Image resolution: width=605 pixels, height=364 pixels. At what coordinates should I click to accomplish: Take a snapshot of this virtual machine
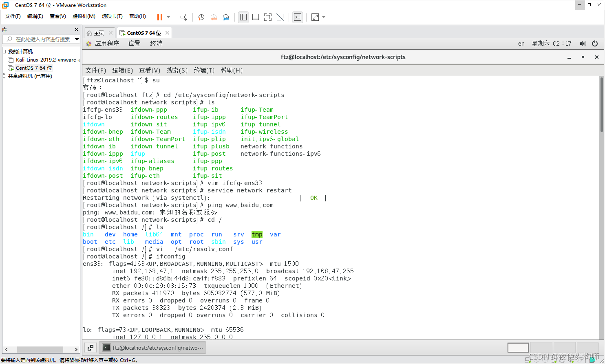tap(201, 17)
